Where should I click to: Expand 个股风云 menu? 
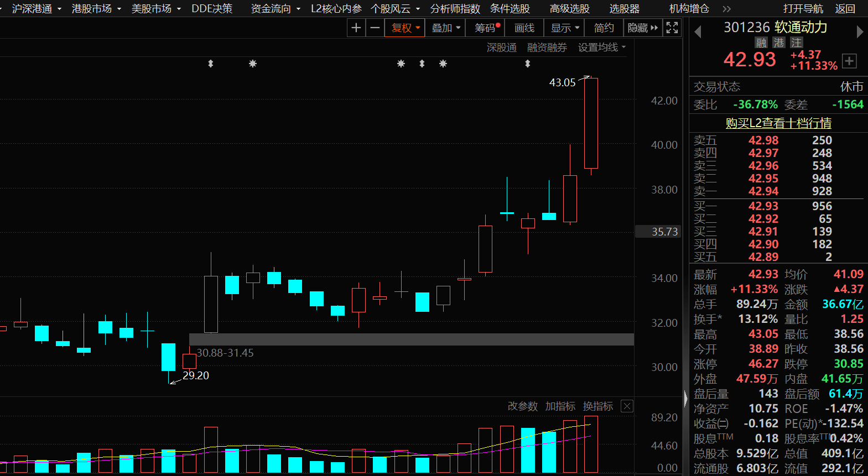(395, 9)
